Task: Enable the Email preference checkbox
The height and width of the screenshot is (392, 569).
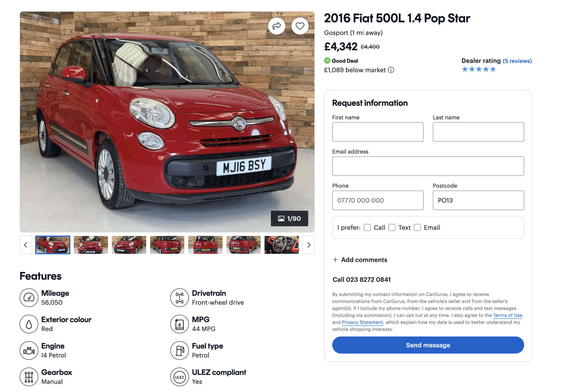Action: click(x=417, y=227)
